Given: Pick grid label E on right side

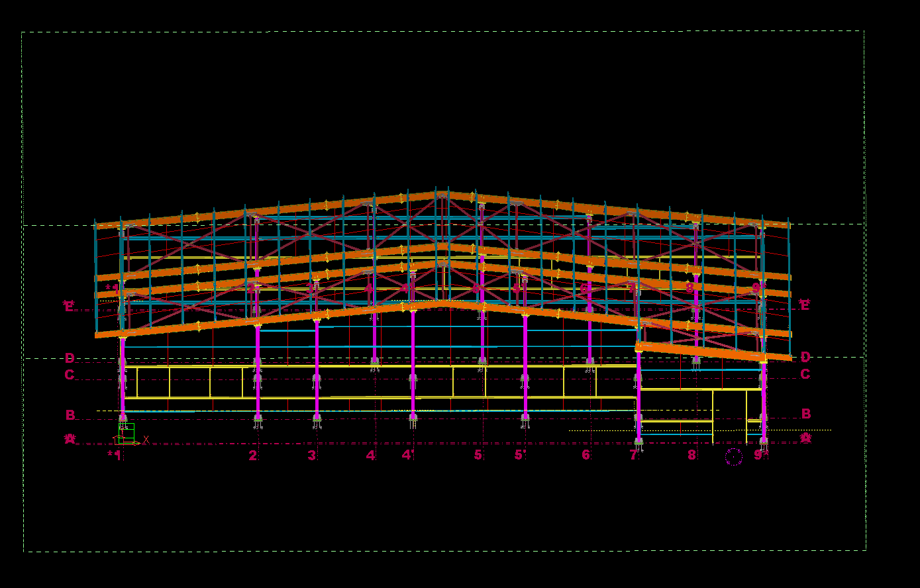Looking at the screenshot, I should click(804, 305).
